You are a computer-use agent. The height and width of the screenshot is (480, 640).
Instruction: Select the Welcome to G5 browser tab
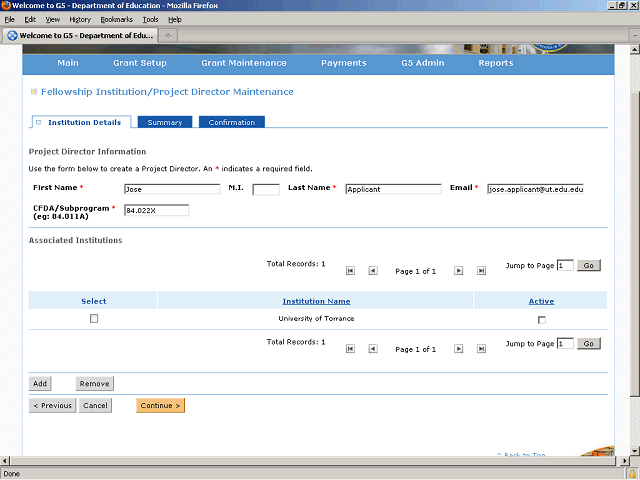tap(80, 36)
